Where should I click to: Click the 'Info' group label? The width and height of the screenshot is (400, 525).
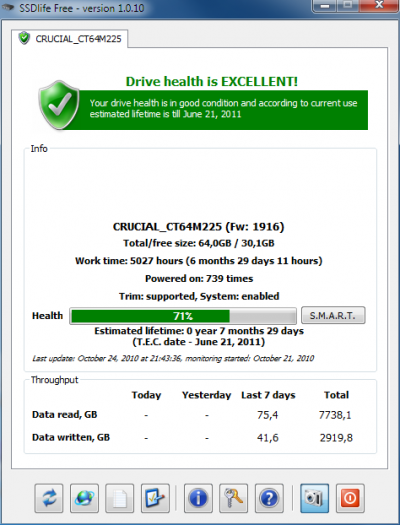click(39, 149)
